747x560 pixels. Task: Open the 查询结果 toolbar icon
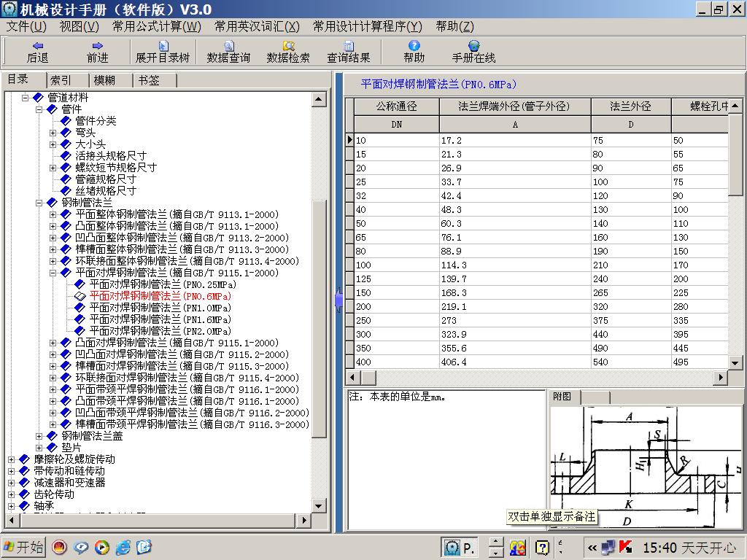[349, 46]
